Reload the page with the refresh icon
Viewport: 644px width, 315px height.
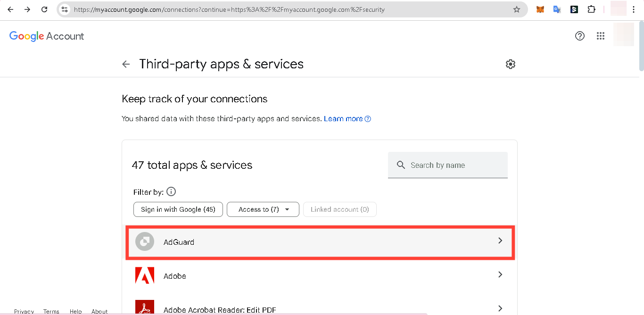coord(44,9)
